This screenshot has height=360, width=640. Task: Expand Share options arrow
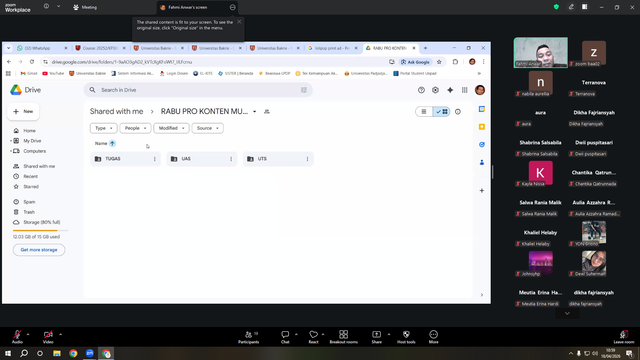[389, 334]
